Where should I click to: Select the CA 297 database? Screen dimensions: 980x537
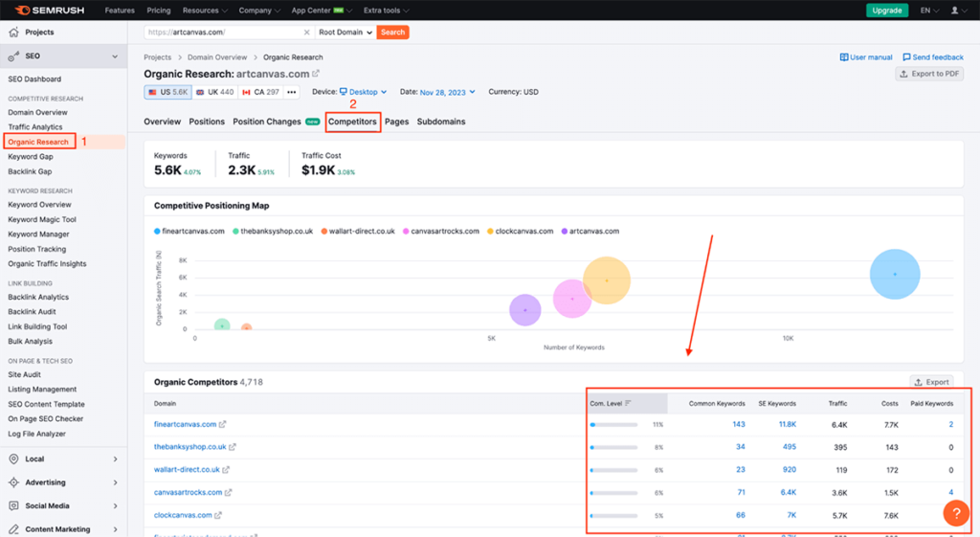tap(260, 92)
